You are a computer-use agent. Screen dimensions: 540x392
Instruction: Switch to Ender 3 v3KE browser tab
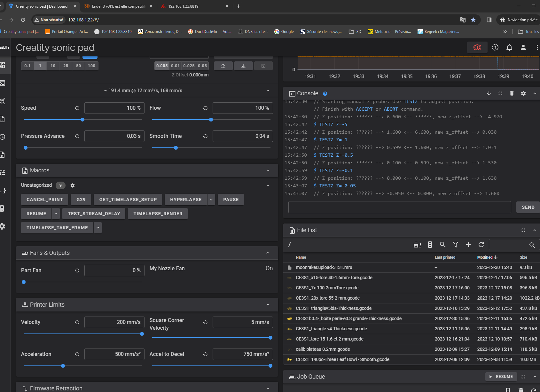(118, 6)
